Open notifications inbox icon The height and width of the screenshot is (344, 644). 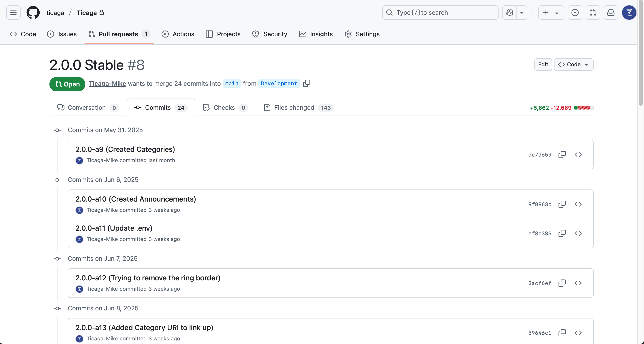coord(611,13)
